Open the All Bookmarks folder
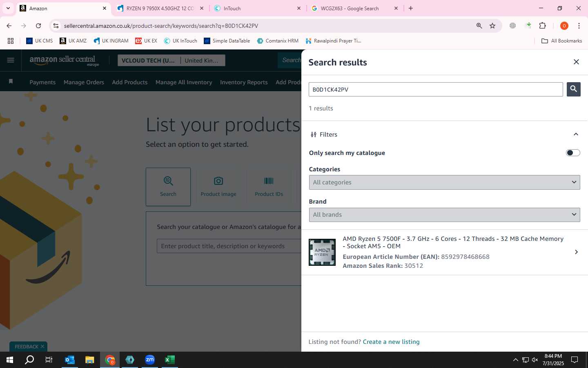Viewport: 588px width, 368px height. (561, 41)
